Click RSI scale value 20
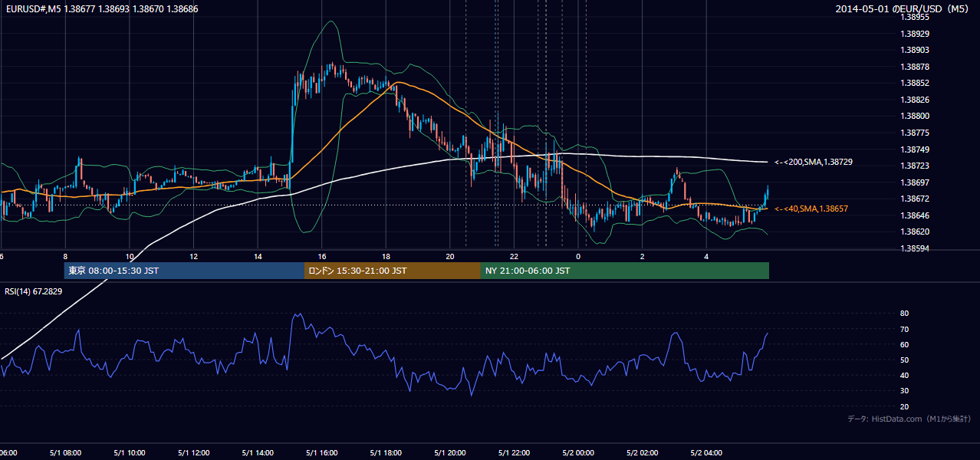Screen dimensions: 980x460 coord(904,406)
